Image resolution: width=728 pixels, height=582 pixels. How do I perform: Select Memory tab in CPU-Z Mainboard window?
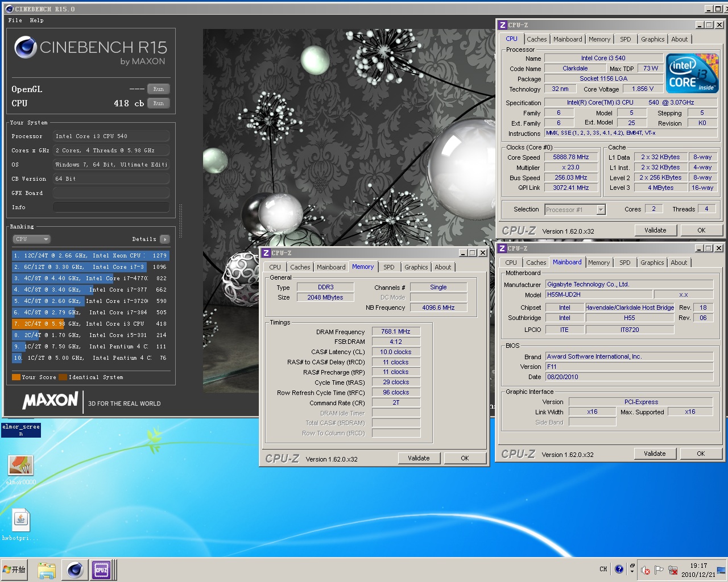598,263
